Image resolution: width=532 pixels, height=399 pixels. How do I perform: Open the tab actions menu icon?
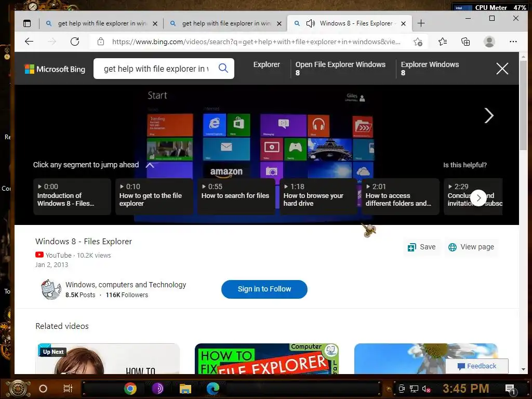[x=27, y=23]
